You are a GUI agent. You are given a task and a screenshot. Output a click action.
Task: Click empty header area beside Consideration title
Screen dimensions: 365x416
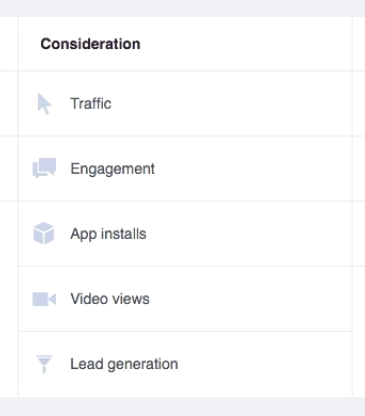tap(247, 44)
